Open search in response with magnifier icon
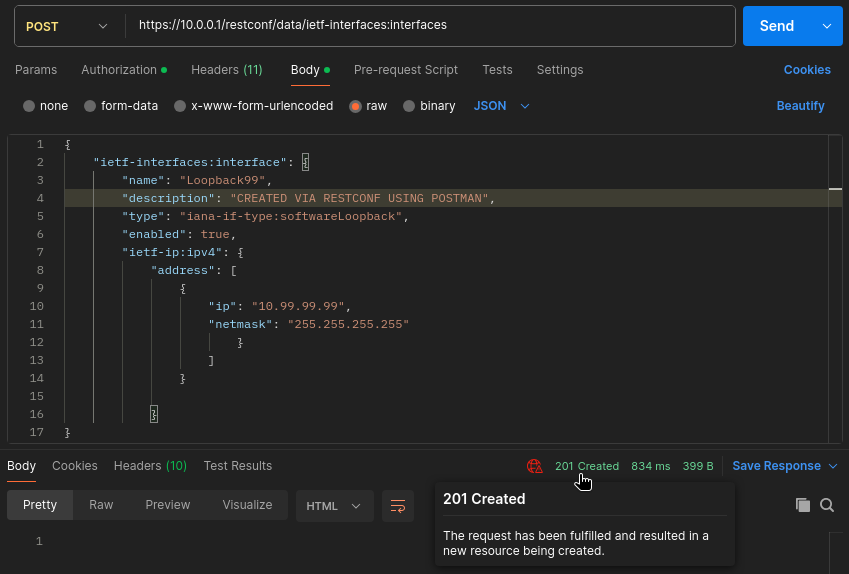 pyautogui.click(x=827, y=505)
